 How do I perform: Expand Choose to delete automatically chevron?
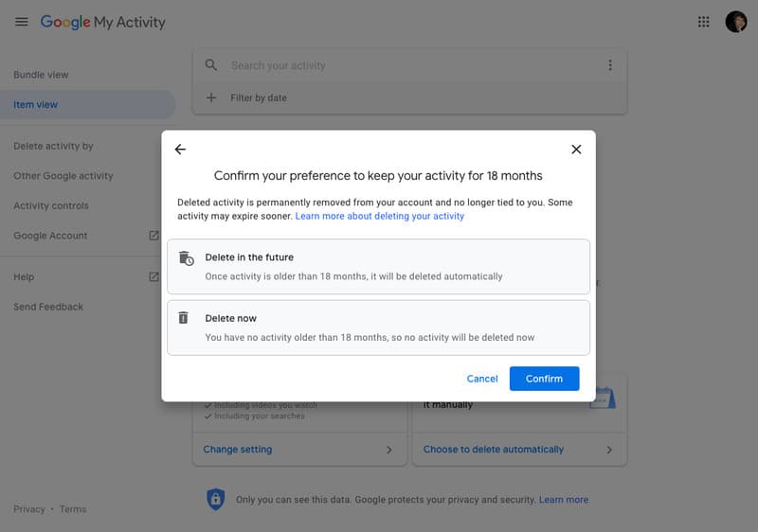(x=609, y=450)
